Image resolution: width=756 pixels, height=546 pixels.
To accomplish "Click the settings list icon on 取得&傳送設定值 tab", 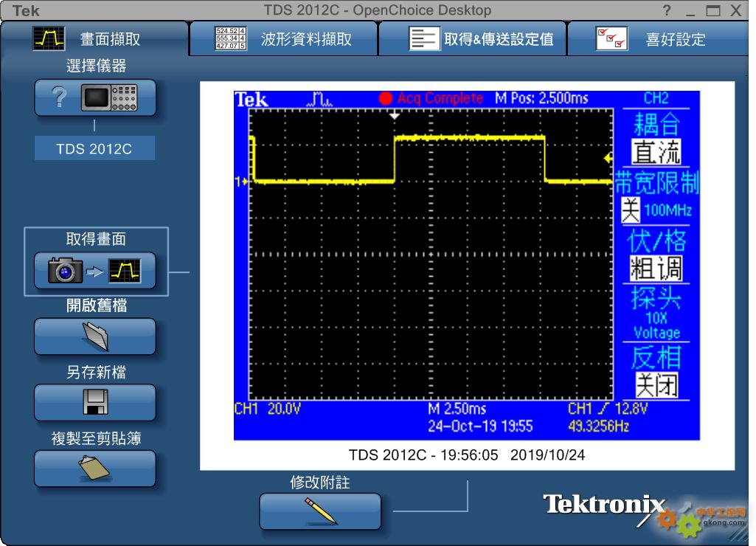I will 424,38.
